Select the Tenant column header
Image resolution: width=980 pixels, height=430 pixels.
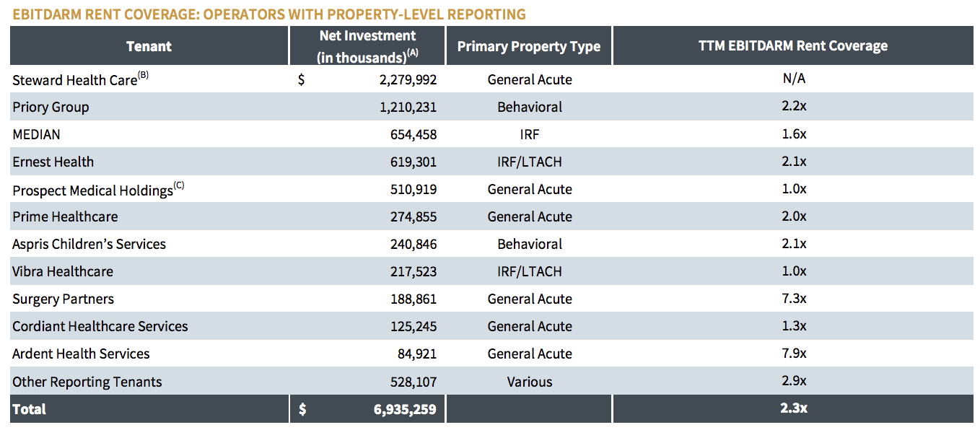click(x=149, y=45)
